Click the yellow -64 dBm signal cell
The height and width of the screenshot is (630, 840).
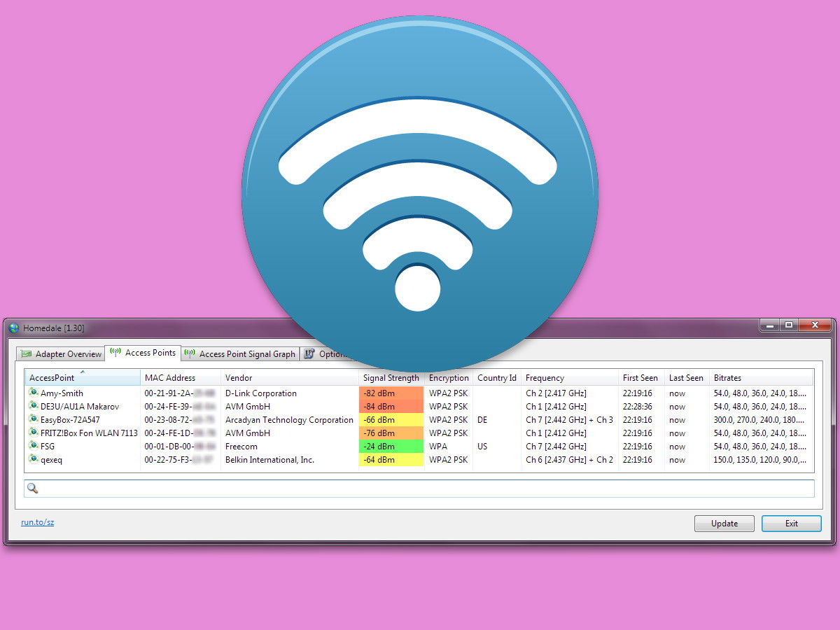[391, 460]
